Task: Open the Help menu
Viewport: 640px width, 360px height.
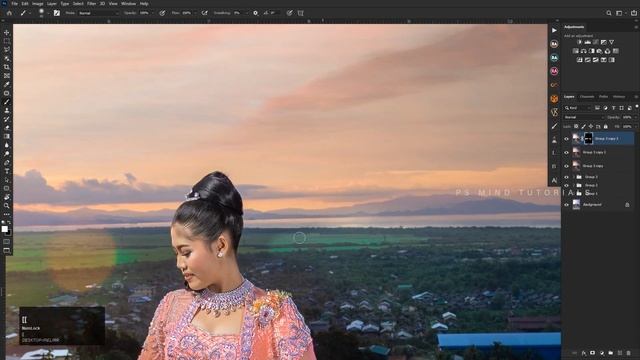Action: [144, 4]
